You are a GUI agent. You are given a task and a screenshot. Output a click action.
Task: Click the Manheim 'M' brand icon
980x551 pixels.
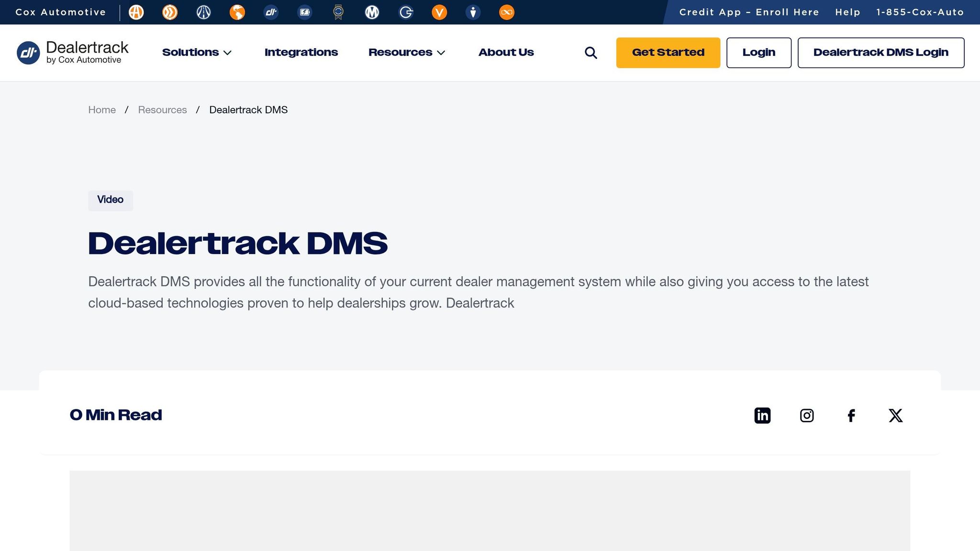[x=372, y=12]
